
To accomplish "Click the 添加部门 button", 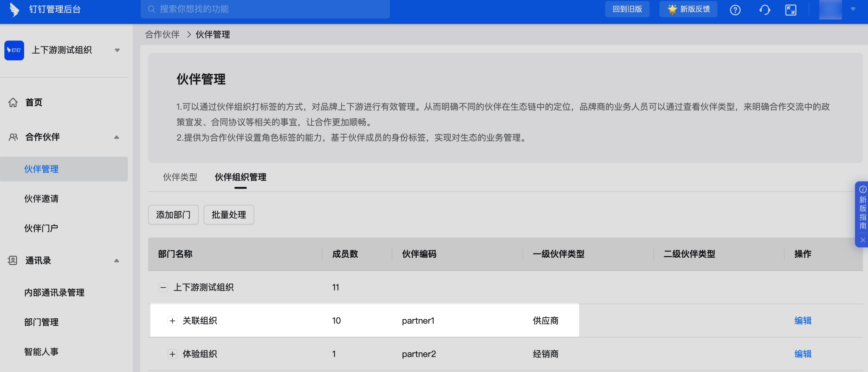I will (x=173, y=215).
